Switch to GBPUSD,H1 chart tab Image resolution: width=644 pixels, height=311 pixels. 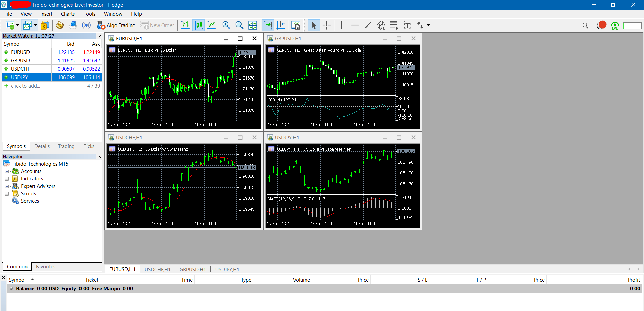(193, 270)
